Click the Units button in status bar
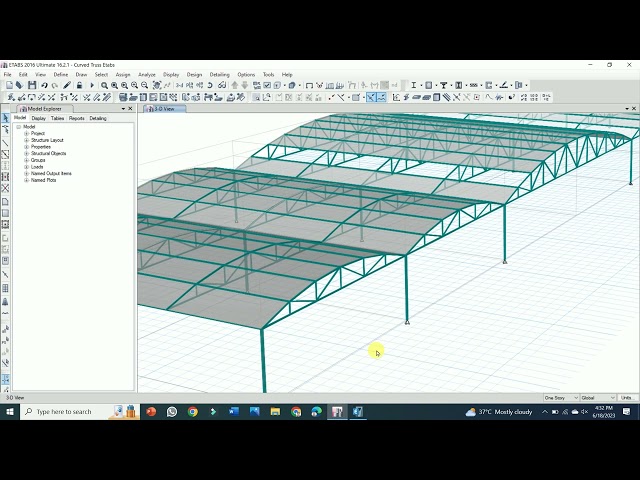This screenshot has width=640, height=480. coord(627,398)
